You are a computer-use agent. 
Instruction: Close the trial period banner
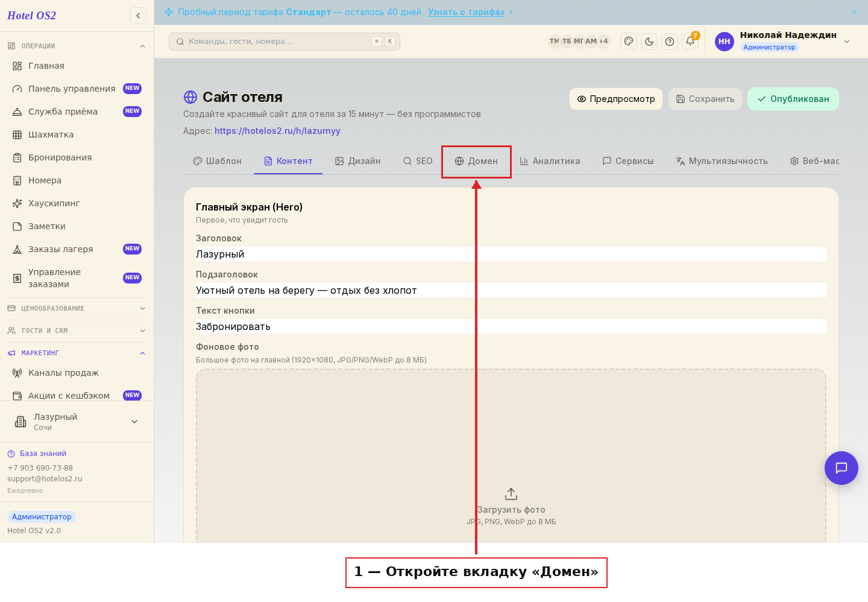pyautogui.click(x=854, y=12)
